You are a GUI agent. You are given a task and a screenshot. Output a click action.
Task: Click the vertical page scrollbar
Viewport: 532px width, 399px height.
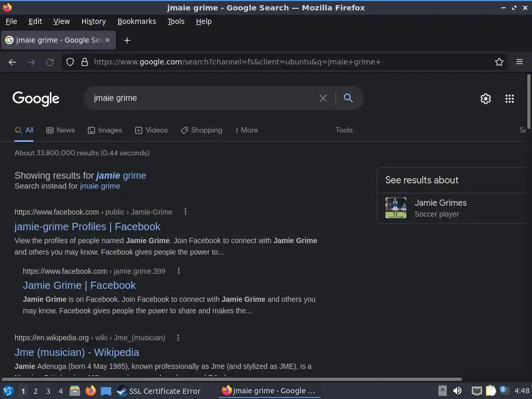pos(528,101)
